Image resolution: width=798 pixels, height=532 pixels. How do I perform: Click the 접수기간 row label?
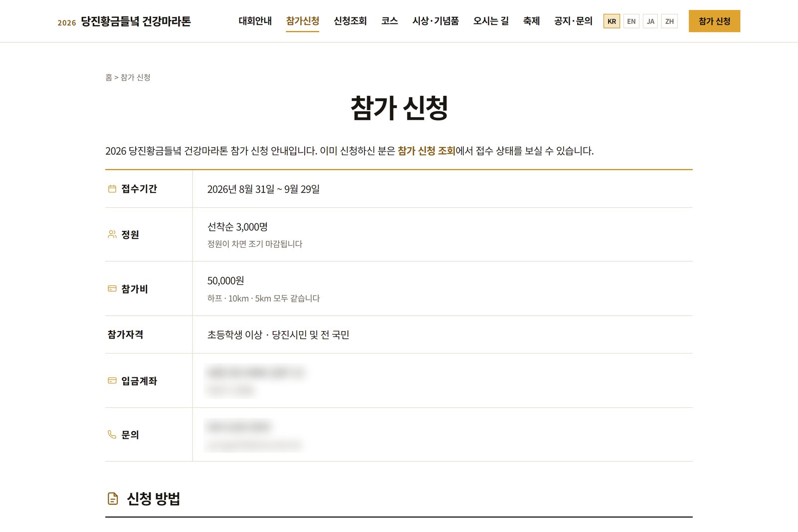coord(139,188)
